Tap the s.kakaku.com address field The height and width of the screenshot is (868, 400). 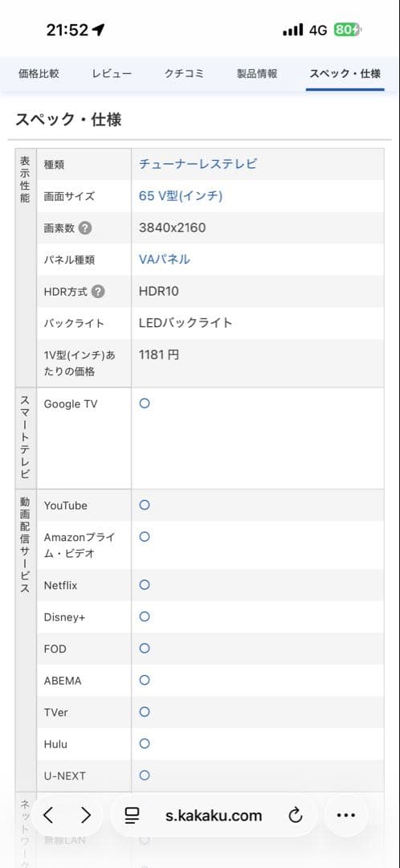pos(214,815)
